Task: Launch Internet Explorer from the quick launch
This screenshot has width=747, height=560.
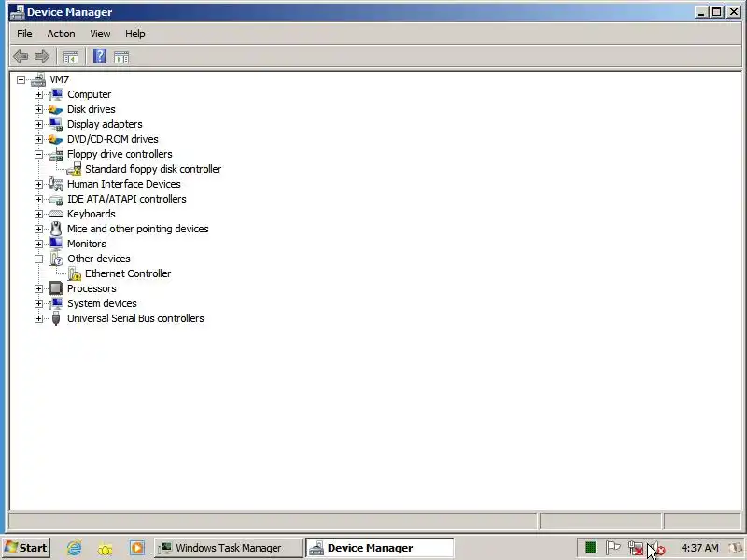Action: click(x=74, y=548)
